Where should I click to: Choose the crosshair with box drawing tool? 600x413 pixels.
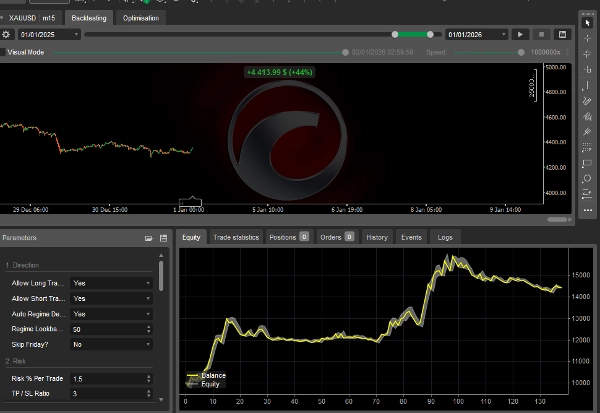pos(587,69)
